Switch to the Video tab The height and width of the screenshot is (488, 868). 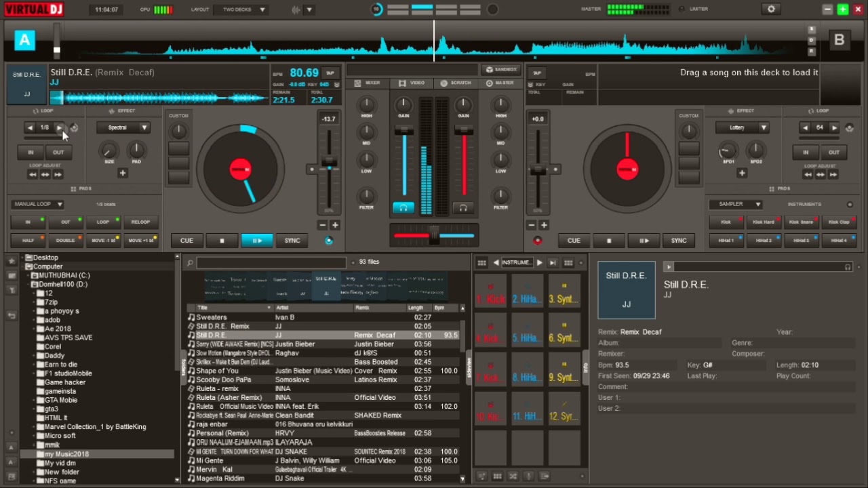click(412, 83)
